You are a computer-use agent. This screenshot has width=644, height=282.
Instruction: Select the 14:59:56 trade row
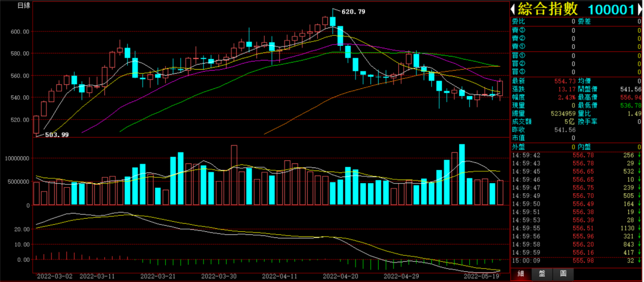(576, 237)
